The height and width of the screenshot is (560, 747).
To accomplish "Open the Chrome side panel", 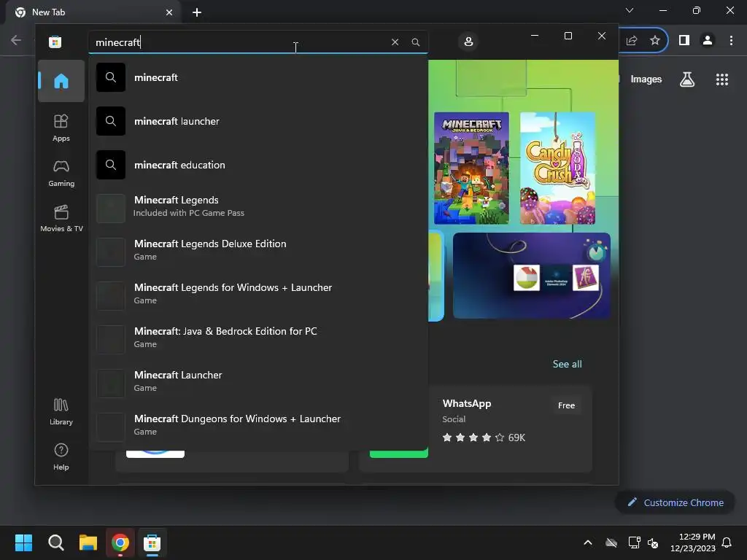I will point(684,41).
